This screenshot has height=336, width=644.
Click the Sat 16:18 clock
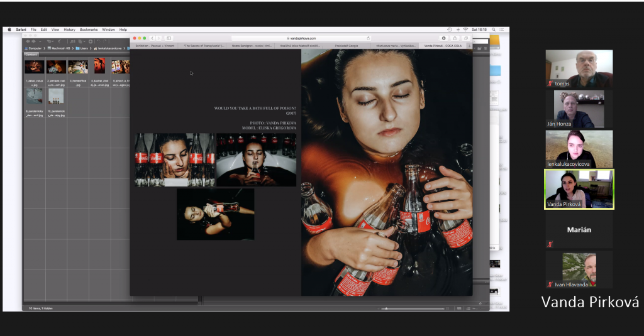(x=479, y=30)
